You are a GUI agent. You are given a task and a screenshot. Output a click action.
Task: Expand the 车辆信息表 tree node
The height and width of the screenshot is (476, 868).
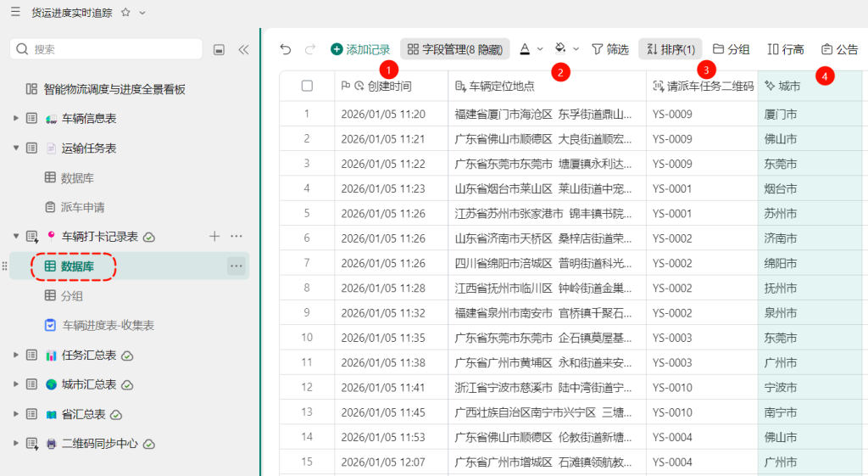click(x=15, y=118)
